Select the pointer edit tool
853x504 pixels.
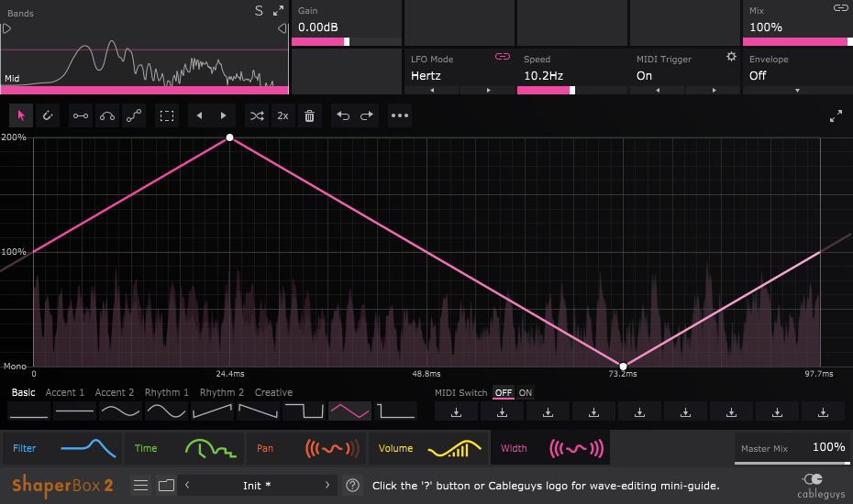tap(22, 116)
